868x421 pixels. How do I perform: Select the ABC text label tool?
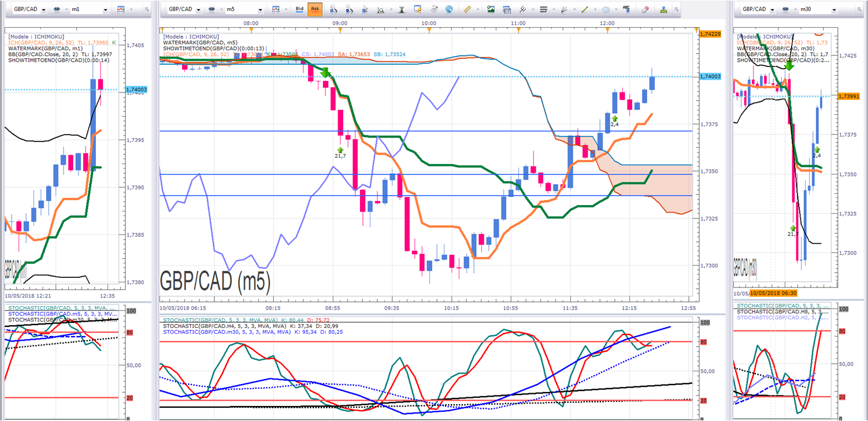[627, 9]
